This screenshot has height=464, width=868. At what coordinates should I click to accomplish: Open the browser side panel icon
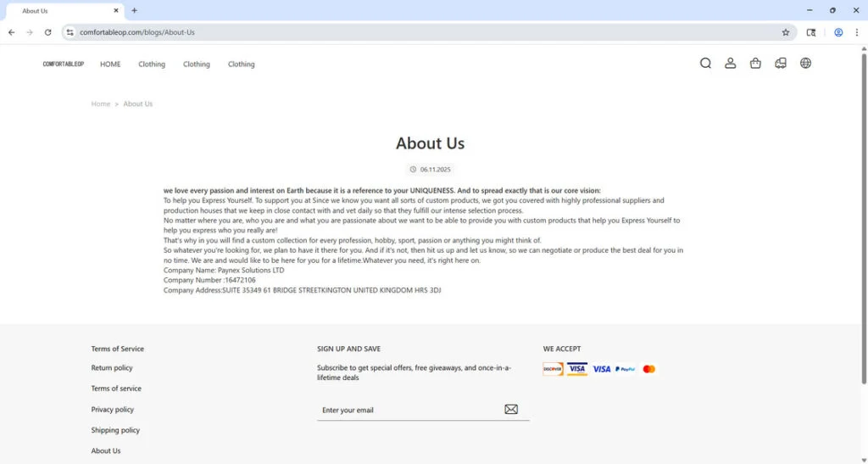[x=811, y=33]
